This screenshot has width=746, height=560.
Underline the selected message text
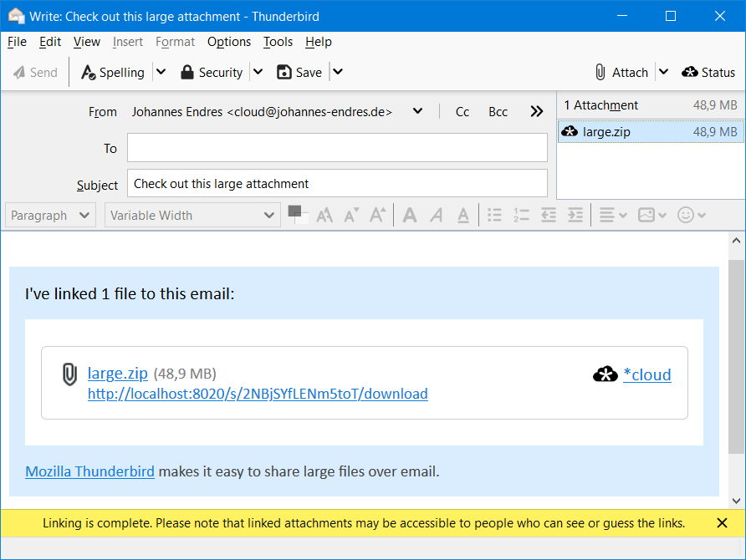[463, 215]
